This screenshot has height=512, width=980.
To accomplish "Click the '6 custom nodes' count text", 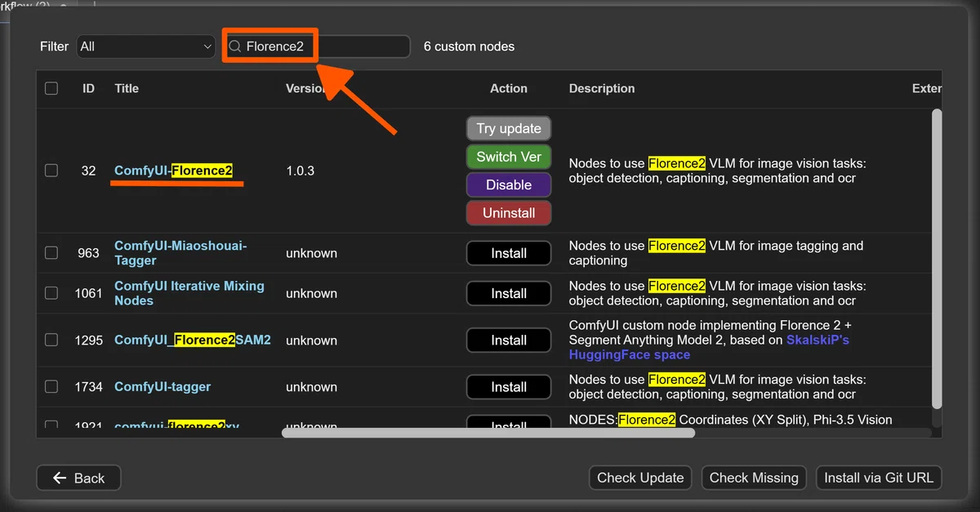I will tap(469, 47).
